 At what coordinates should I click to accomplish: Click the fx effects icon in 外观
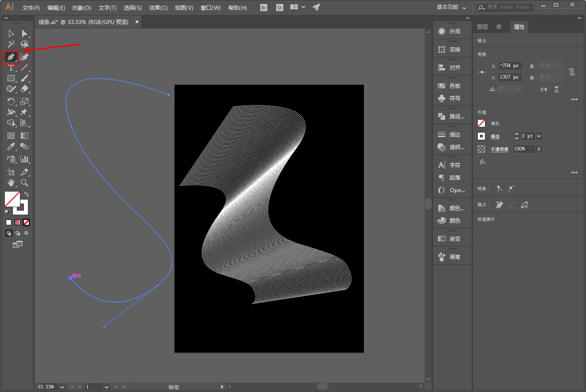pyautogui.click(x=483, y=162)
